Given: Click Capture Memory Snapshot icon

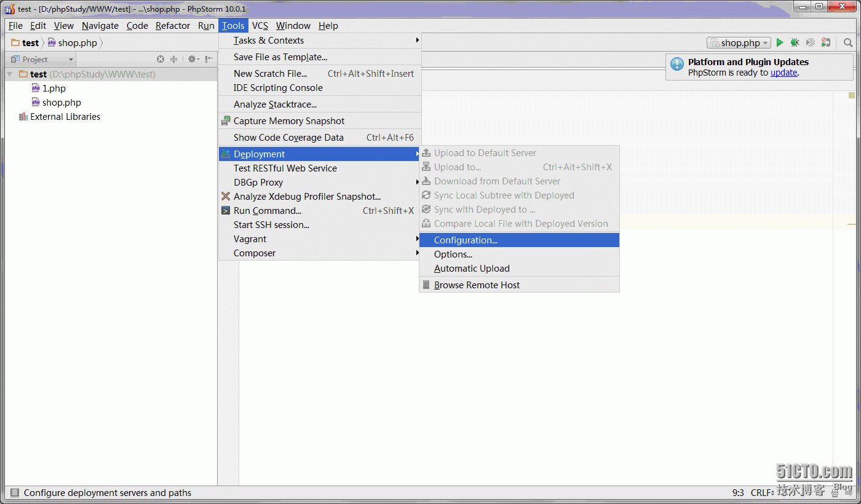Looking at the screenshot, I should pos(226,120).
